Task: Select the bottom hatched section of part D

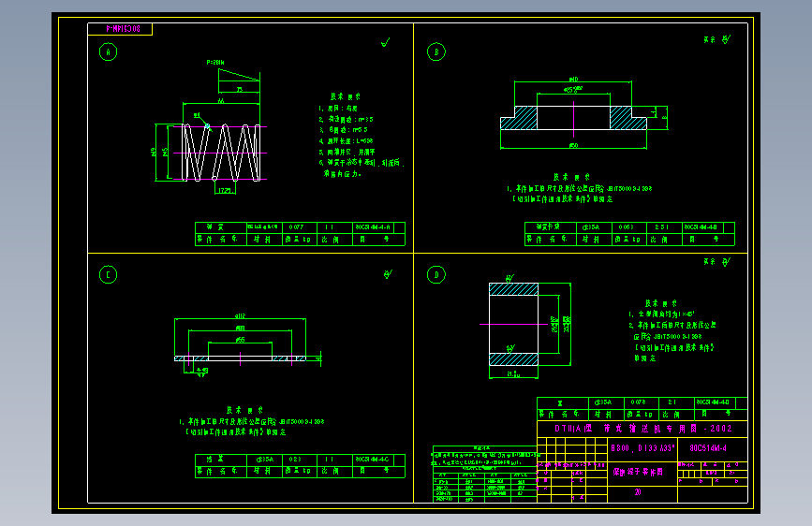Action: (x=514, y=359)
